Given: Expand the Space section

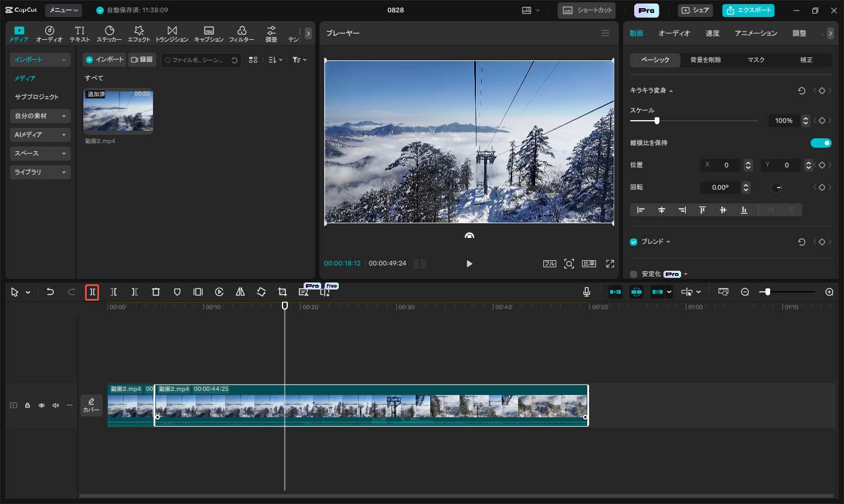Looking at the screenshot, I should pyautogui.click(x=40, y=154).
